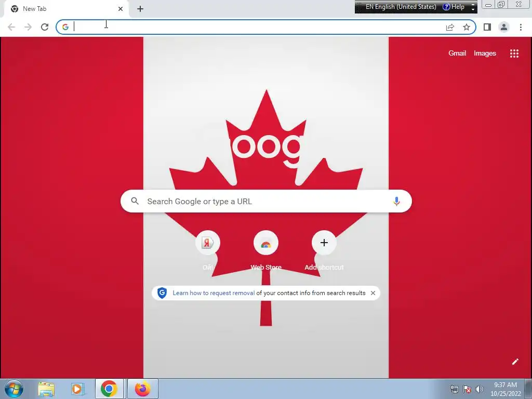The image size is (532, 399).
Task: Click the language bar Help button
Action: coord(454,7)
